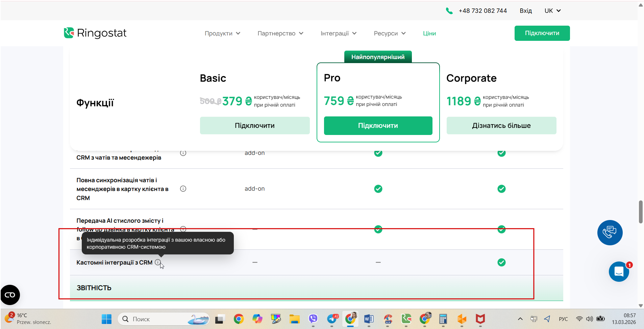Call the +48 732 082 744 phone number

[x=482, y=11]
